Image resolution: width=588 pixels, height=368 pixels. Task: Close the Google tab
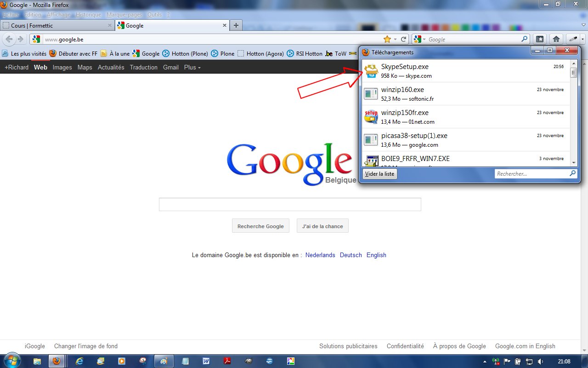point(224,25)
